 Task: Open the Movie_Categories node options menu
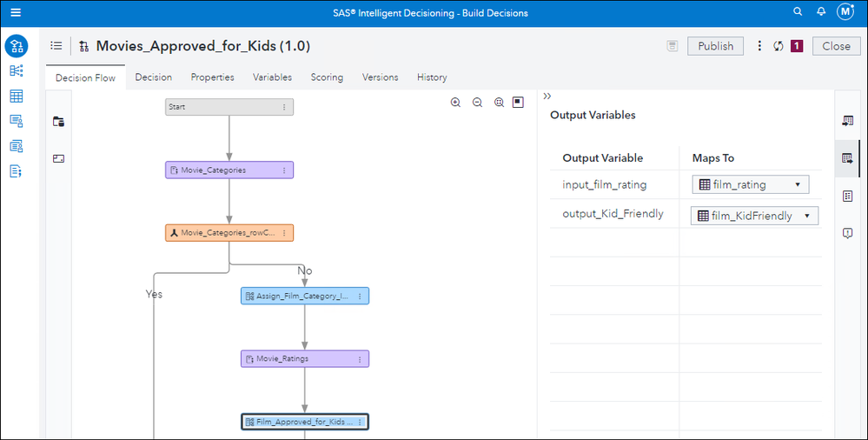[x=284, y=170]
